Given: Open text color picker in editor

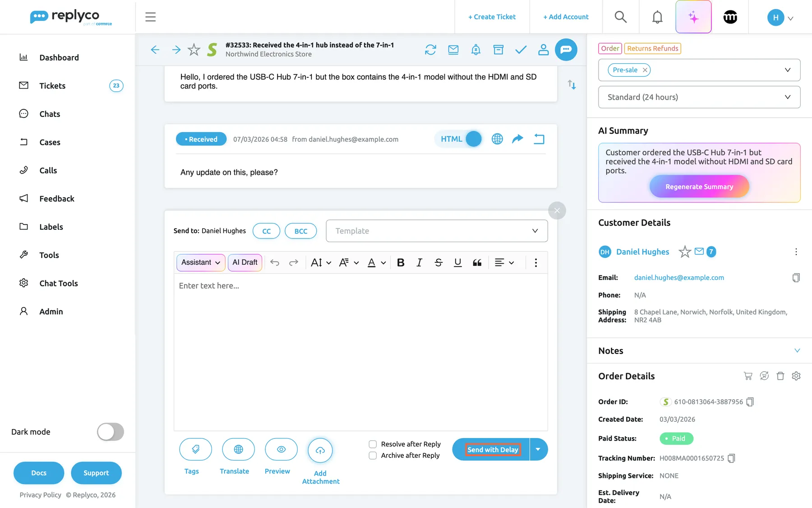Looking at the screenshot, I should [377, 263].
